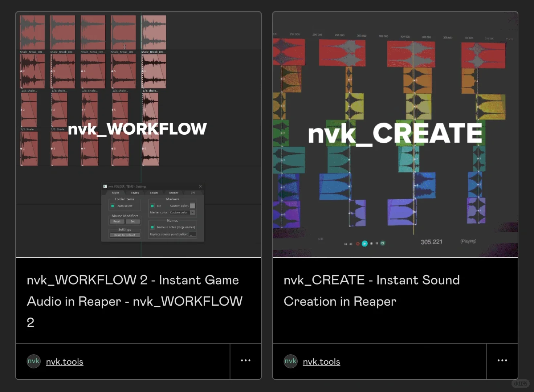Screen dimensions: 534x392
Task: Jump to project start in transport
Action: 346,244
